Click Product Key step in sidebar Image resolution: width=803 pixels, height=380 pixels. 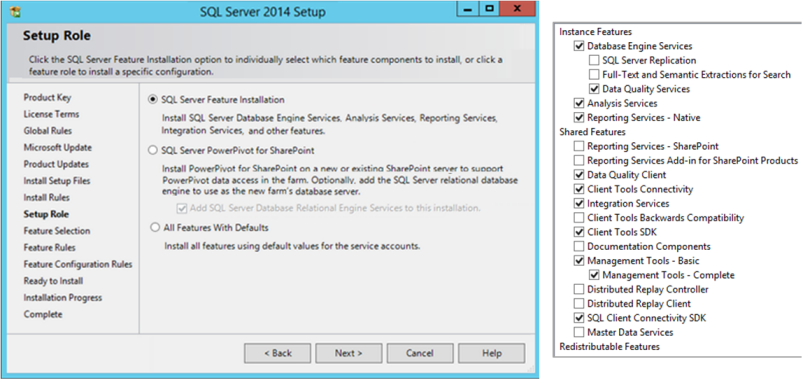pos(48,97)
